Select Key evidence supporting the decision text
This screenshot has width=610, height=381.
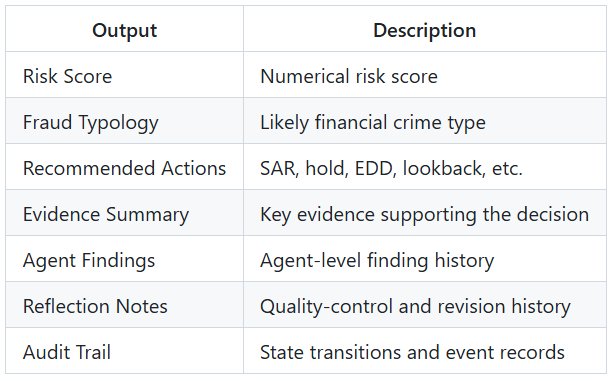pyautogui.click(x=424, y=214)
